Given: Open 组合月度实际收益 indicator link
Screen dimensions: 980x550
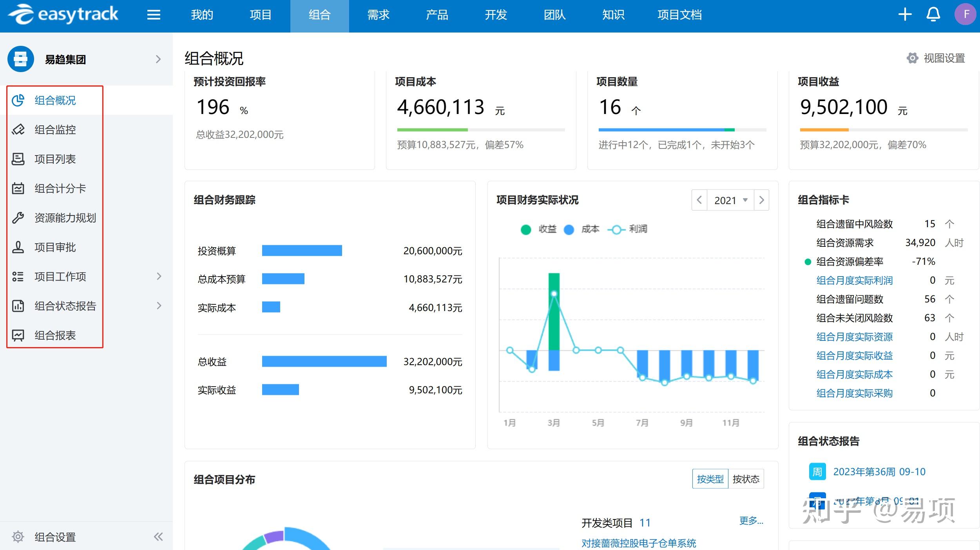Looking at the screenshot, I should [855, 356].
